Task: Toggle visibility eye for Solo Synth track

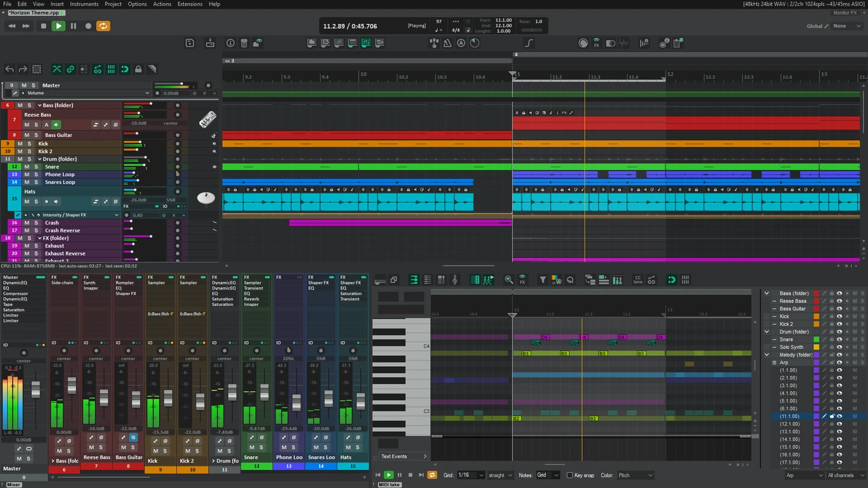Action: pyautogui.click(x=839, y=347)
